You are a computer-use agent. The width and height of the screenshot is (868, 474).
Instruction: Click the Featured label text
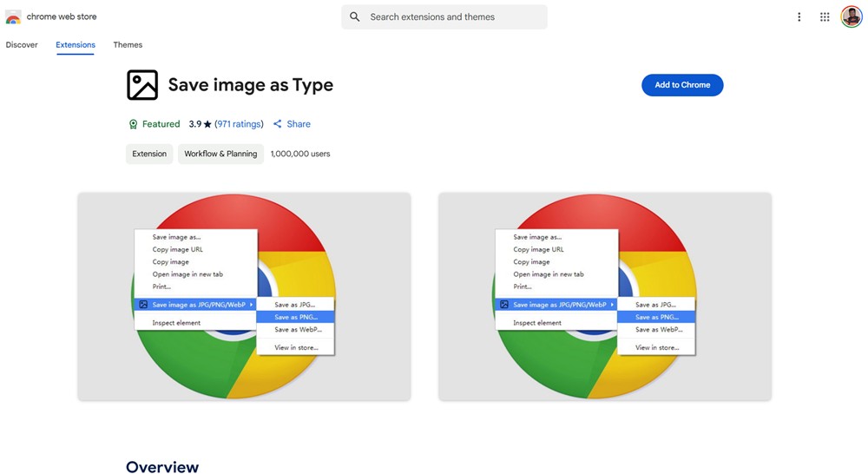coord(161,124)
